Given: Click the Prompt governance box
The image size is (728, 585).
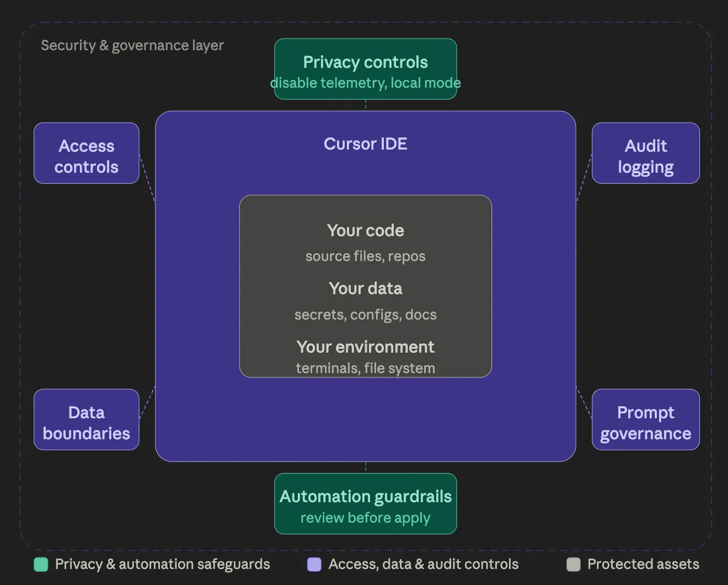Looking at the screenshot, I should tap(646, 419).
